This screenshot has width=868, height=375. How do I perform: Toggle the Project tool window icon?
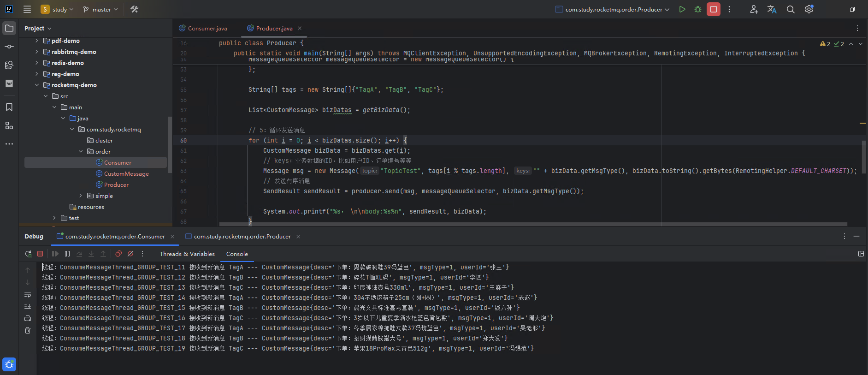point(9,28)
